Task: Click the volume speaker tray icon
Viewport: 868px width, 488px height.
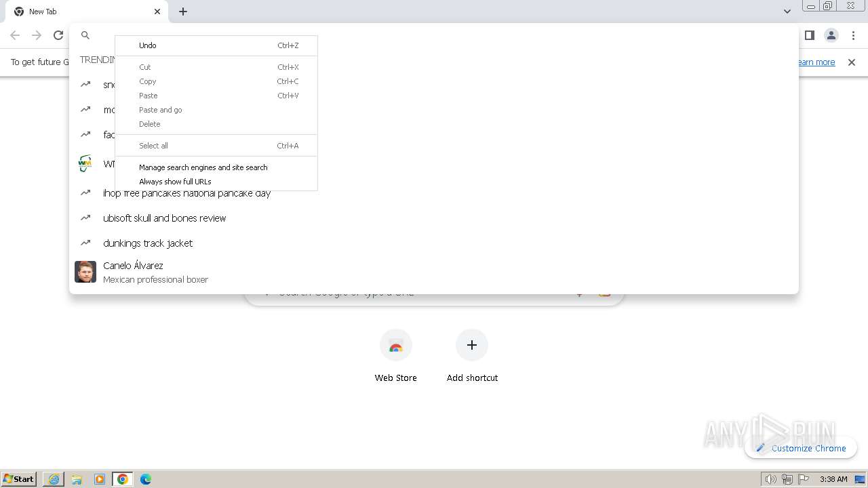Action: pos(770,479)
